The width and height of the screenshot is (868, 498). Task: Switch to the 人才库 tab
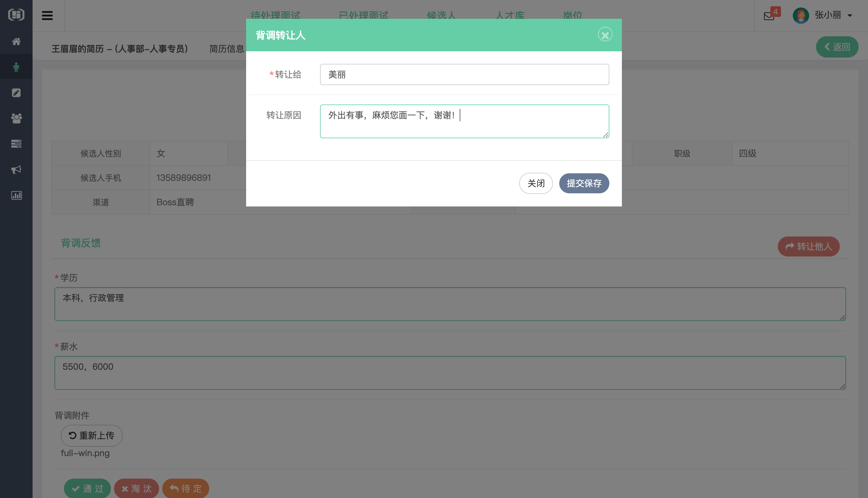tap(510, 15)
